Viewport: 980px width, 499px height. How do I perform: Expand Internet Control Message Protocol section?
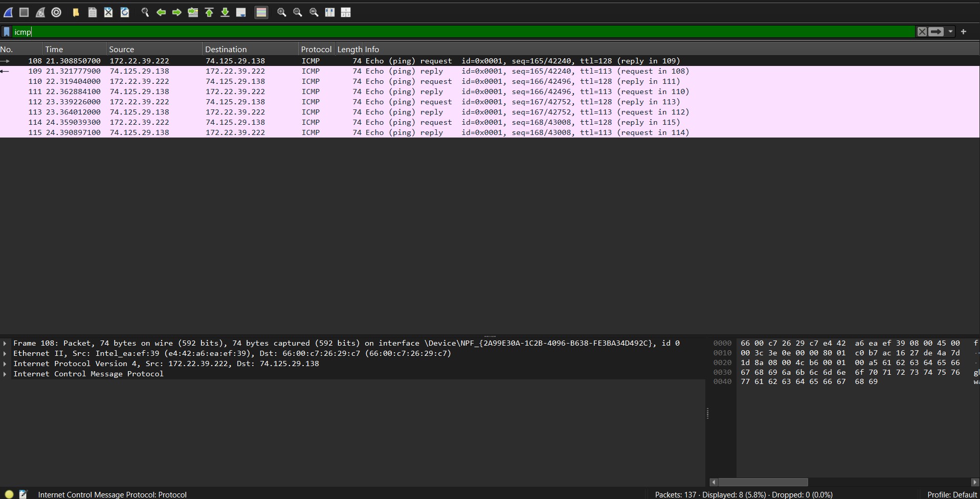5,374
